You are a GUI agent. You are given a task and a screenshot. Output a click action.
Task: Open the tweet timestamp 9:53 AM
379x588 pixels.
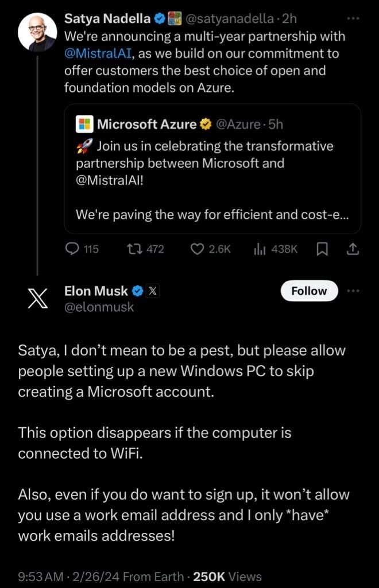tap(40, 577)
